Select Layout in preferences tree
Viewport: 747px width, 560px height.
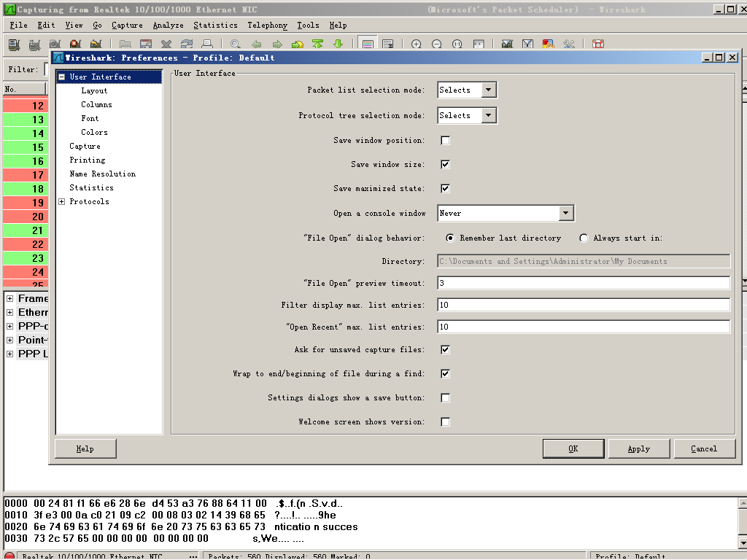click(94, 90)
